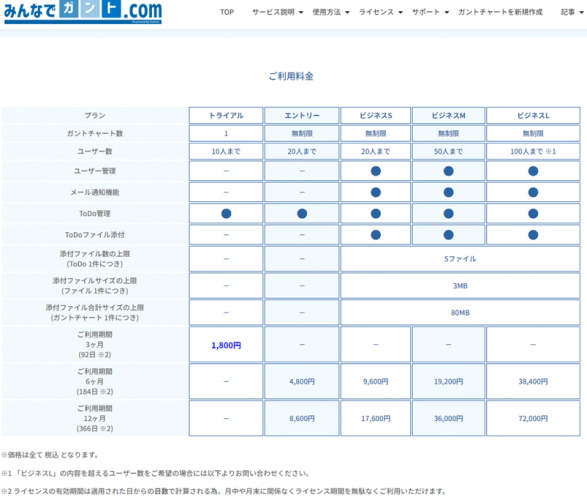
Task: Select the ビジネスS plan header
Action: [375, 116]
